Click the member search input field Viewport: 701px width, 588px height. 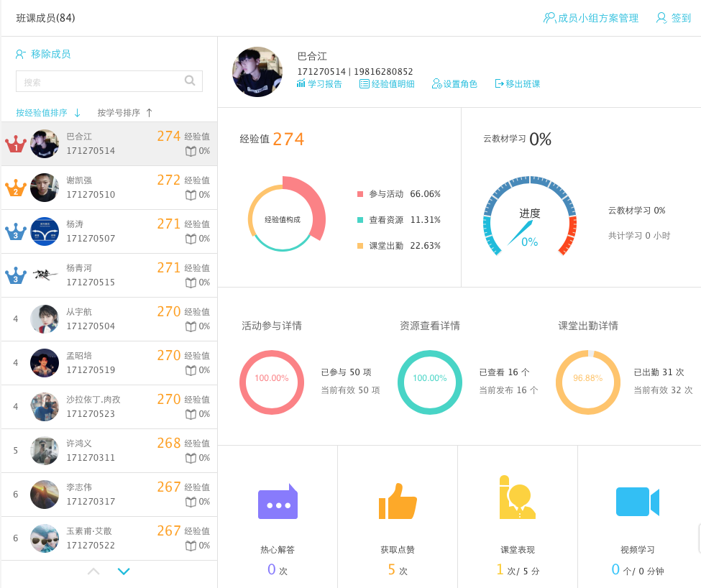(x=101, y=82)
